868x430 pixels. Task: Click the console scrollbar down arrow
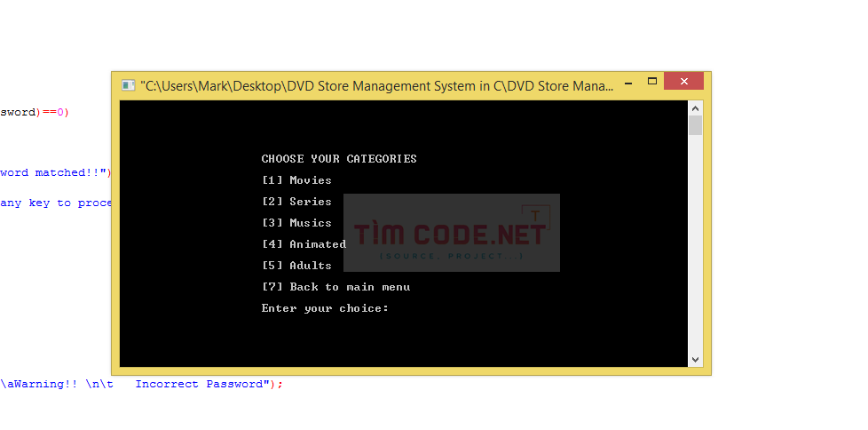pos(695,360)
